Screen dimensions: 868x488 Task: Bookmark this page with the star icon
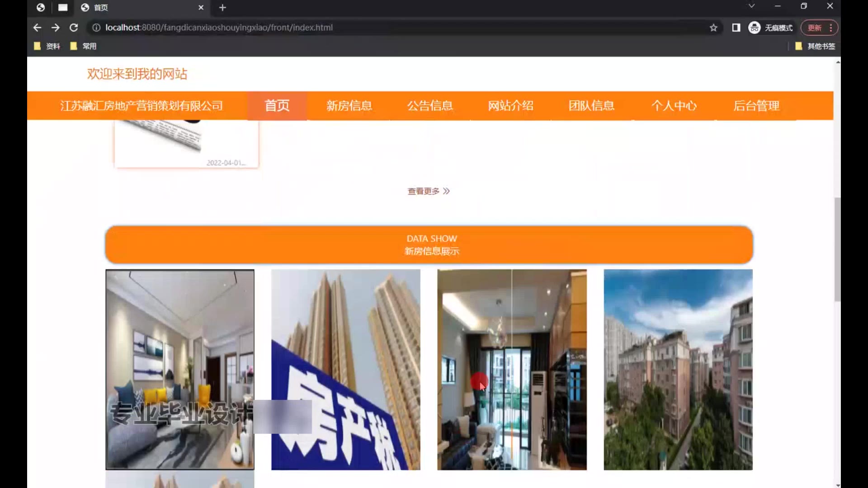click(713, 28)
